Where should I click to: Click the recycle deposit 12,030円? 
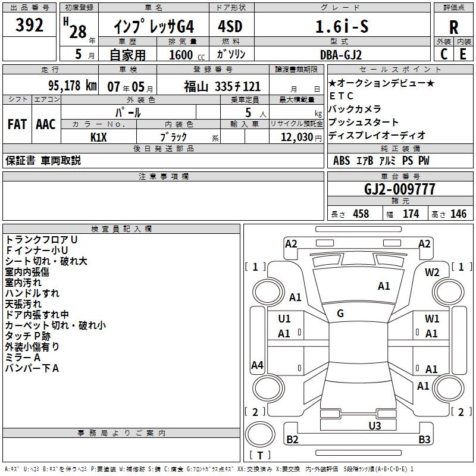[301, 137]
